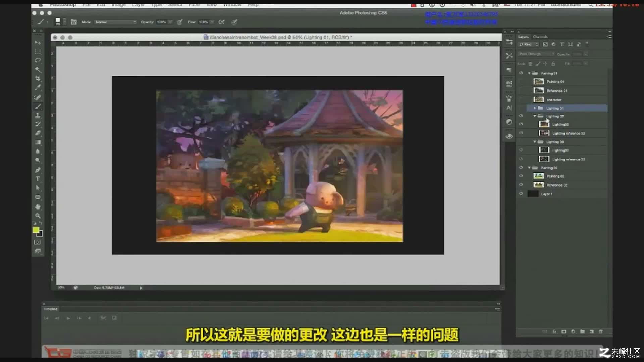Collapse the Lighting 03 group
The image size is (644, 362).
(535, 142)
